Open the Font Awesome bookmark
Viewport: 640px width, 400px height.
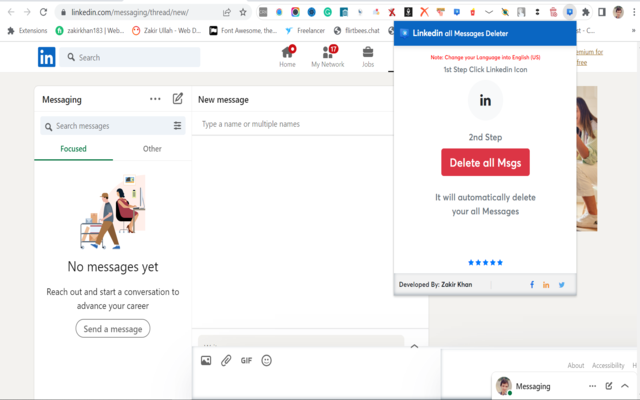[243, 31]
